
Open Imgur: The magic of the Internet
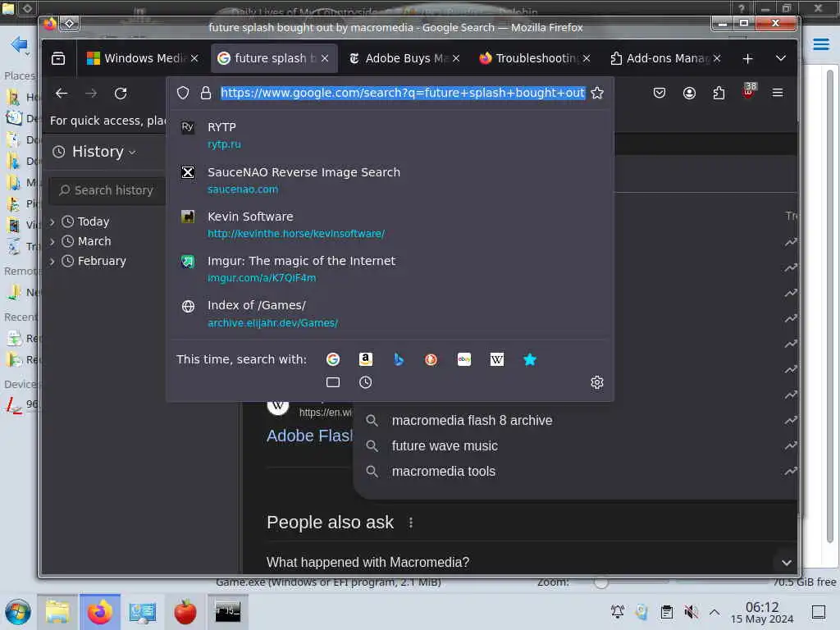point(390,269)
